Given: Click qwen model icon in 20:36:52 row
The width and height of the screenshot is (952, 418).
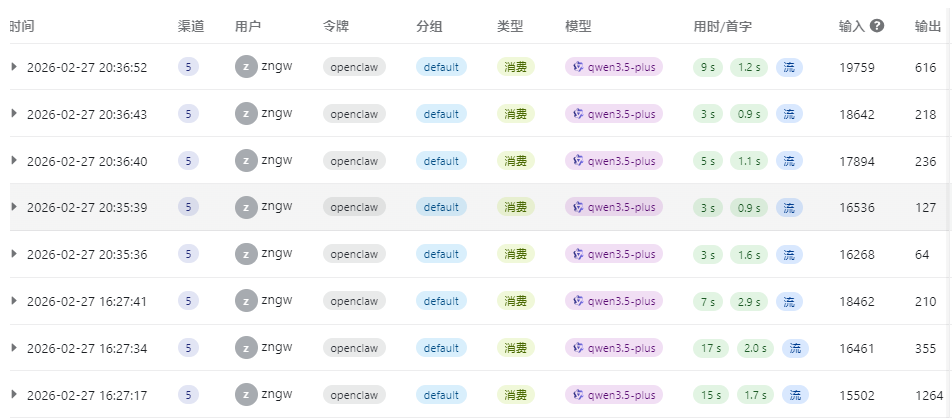Looking at the screenshot, I should (x=578, y=67).
